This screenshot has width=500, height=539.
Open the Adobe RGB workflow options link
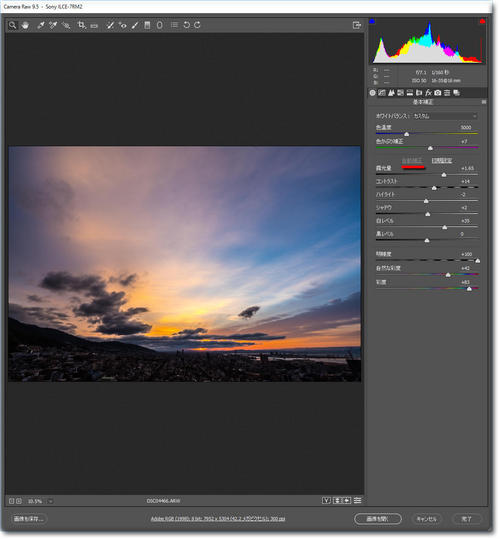218,519
